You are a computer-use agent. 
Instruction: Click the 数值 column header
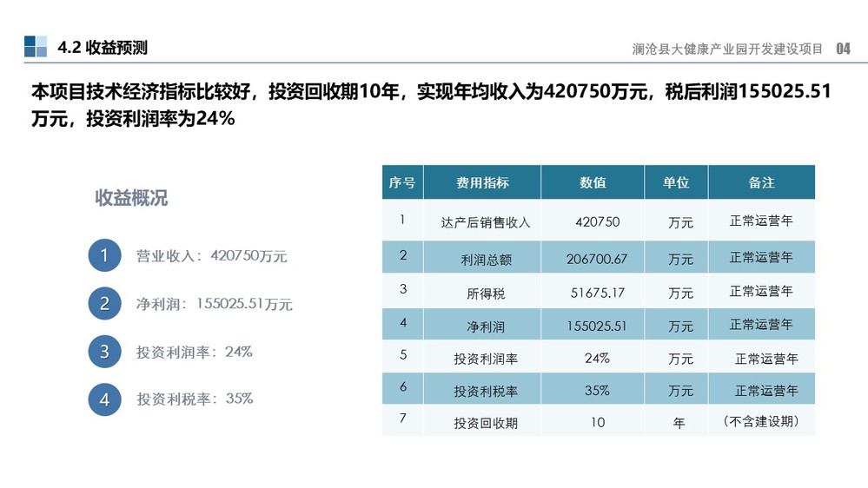[x=593, y=182]
